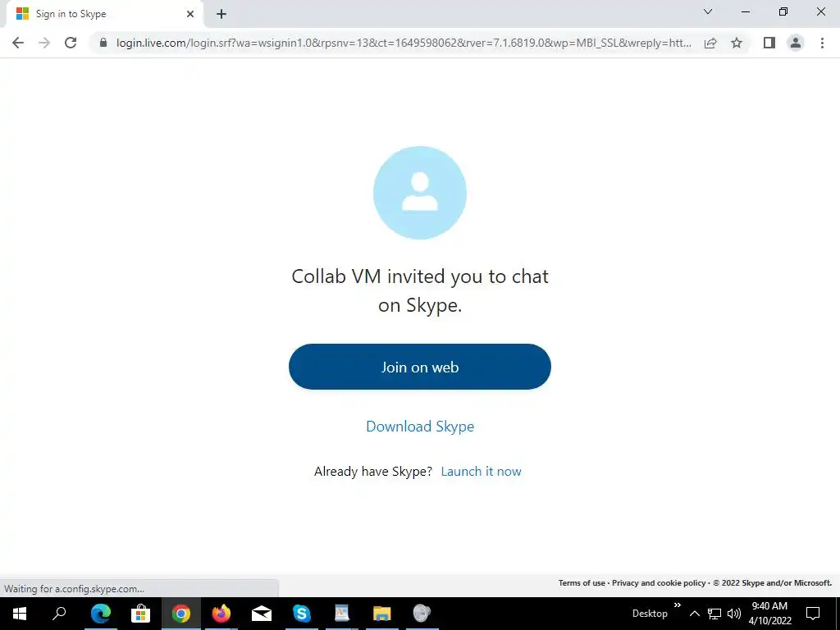Click the network status tray icon

(x=714, y=614)
